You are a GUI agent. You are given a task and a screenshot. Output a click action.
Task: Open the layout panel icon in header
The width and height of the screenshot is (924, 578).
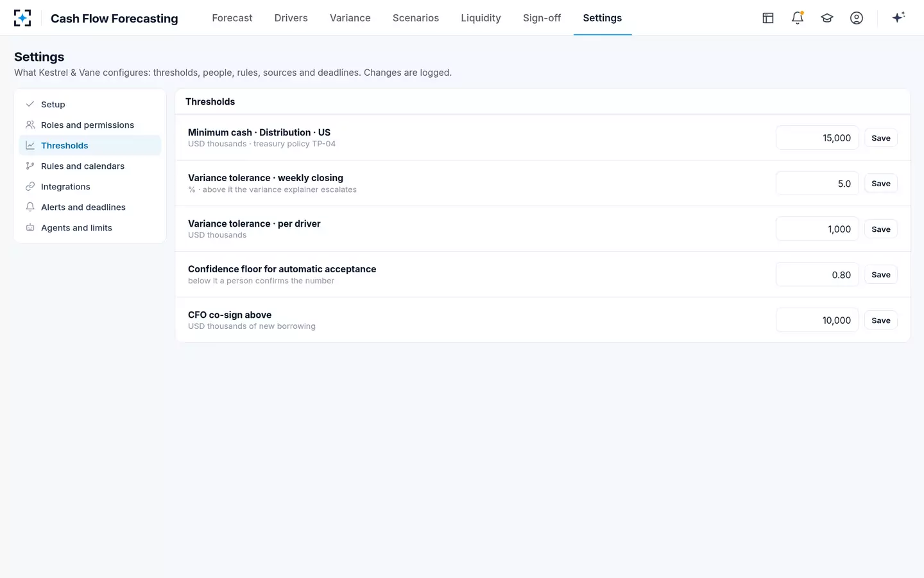[x=768, y=18]
